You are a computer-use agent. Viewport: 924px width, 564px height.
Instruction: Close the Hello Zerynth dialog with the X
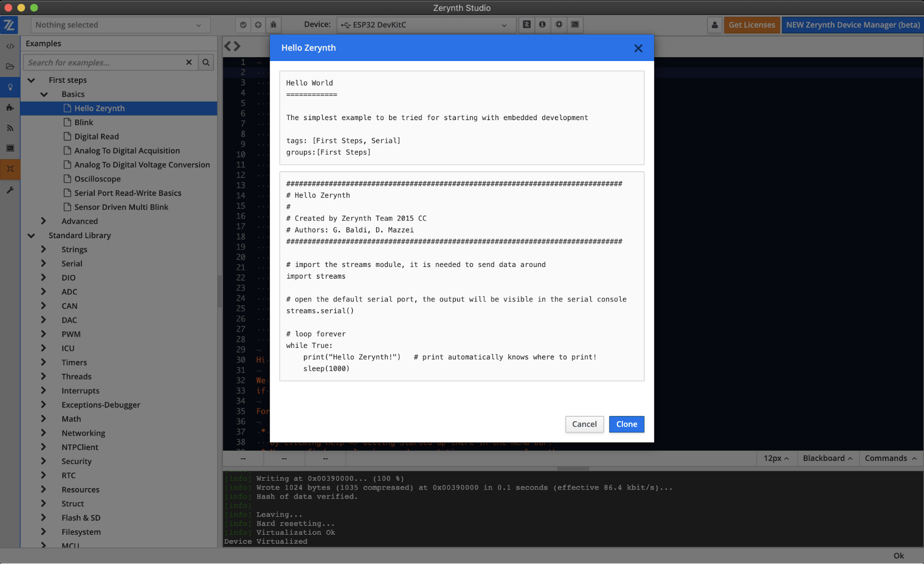pyautogui.click(x=638, y=48)
